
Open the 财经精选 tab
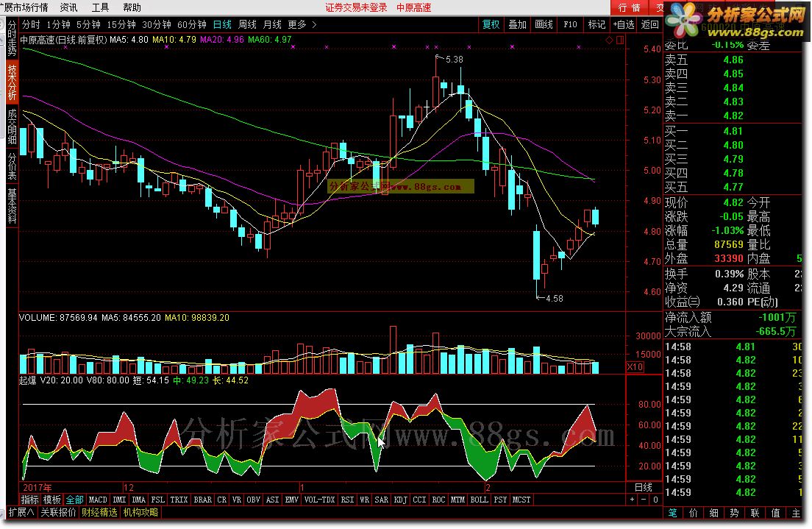(99, 512)
